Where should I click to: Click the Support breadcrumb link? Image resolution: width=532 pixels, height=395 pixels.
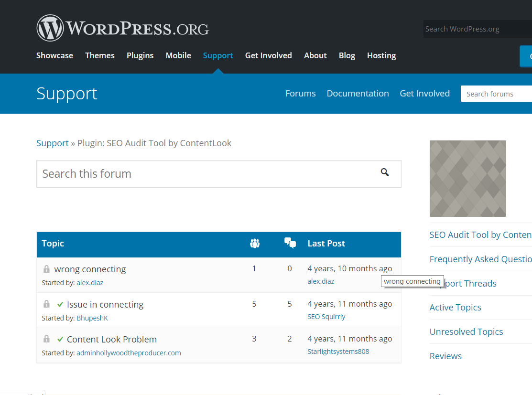[x=53, y=143]
